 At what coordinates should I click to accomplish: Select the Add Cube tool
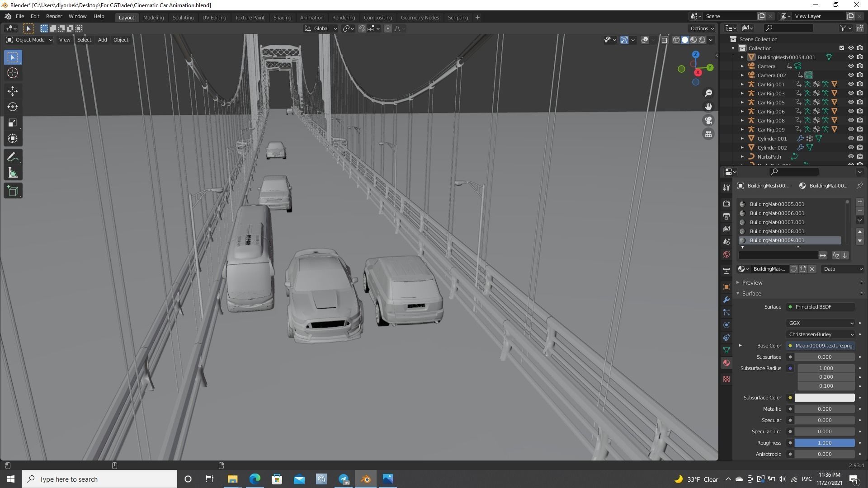tap(13, 191)
